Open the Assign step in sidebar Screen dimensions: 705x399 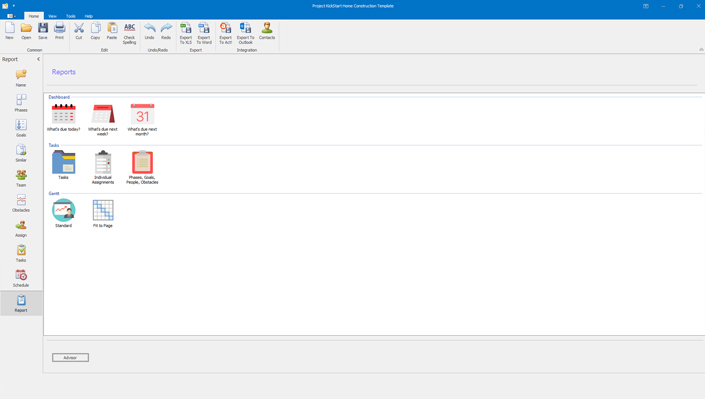pos(21,229)
